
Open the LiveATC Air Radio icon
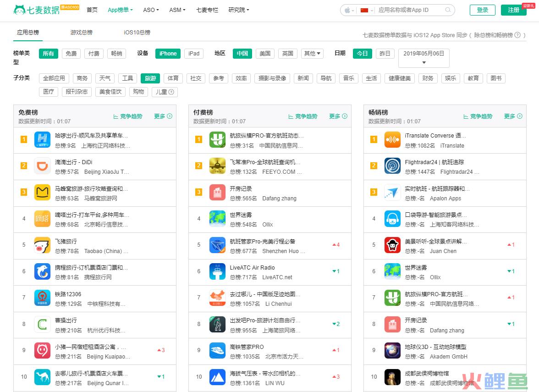click(217, 271)
